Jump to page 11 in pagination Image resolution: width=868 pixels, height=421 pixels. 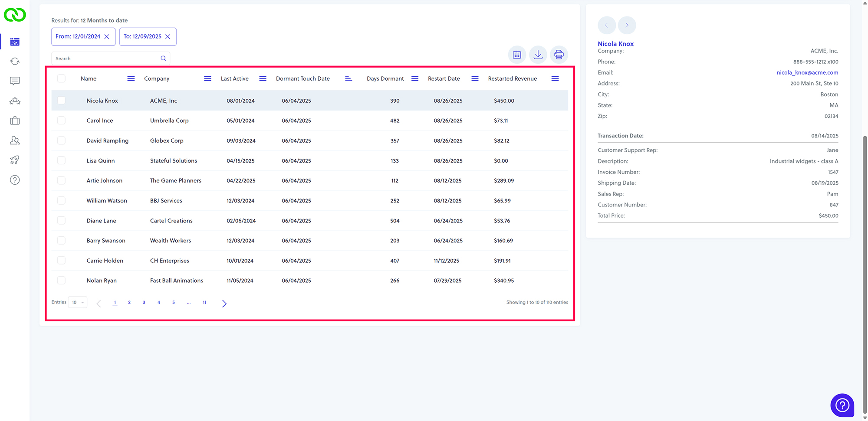pyautogui.click(x=204, y=303)
